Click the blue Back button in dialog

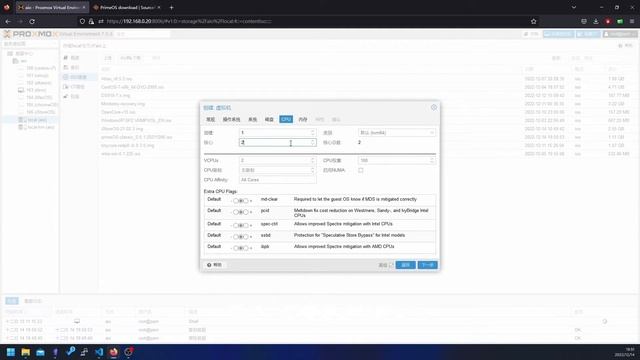(x=405, y=265)
